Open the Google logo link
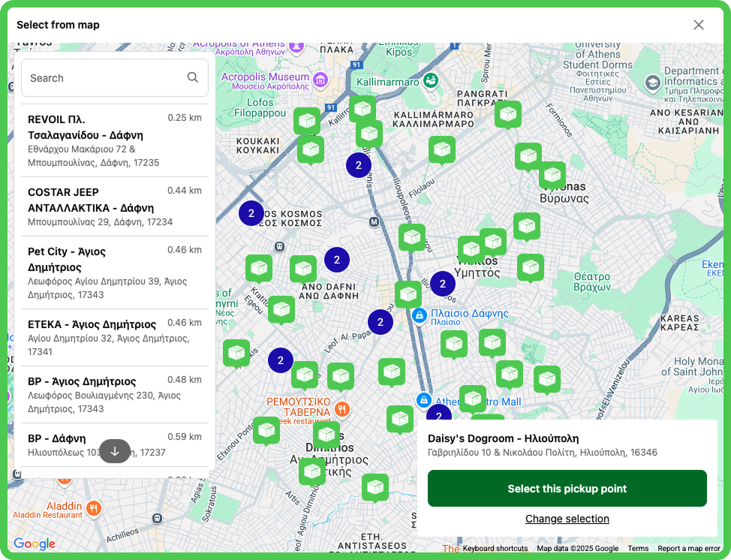Screen dimensions: 731x560 pyautogui.click(x=35, y=543)
